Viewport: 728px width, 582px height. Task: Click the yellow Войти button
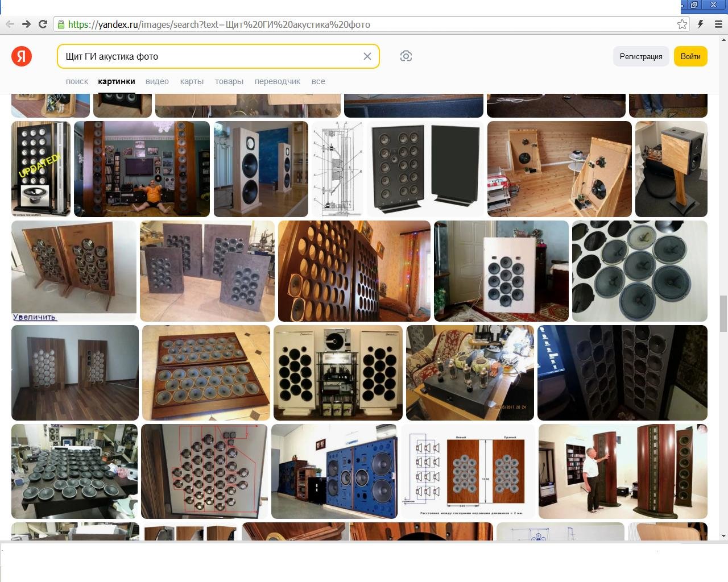pos(690,56)
